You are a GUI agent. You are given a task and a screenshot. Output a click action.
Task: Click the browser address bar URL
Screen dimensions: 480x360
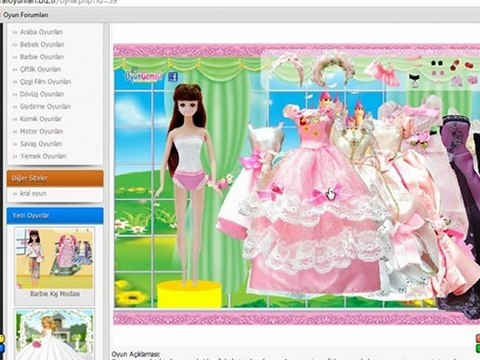point(58,2)
